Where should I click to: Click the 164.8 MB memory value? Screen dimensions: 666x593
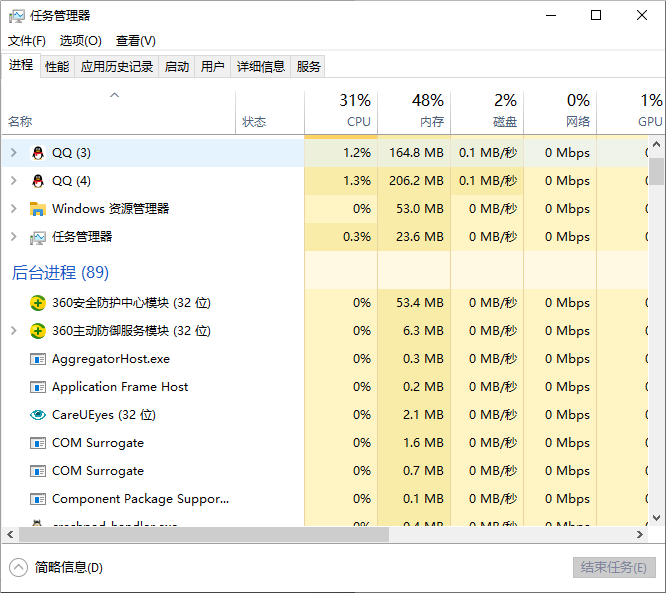pyautogui.click(x=416, y=153)
